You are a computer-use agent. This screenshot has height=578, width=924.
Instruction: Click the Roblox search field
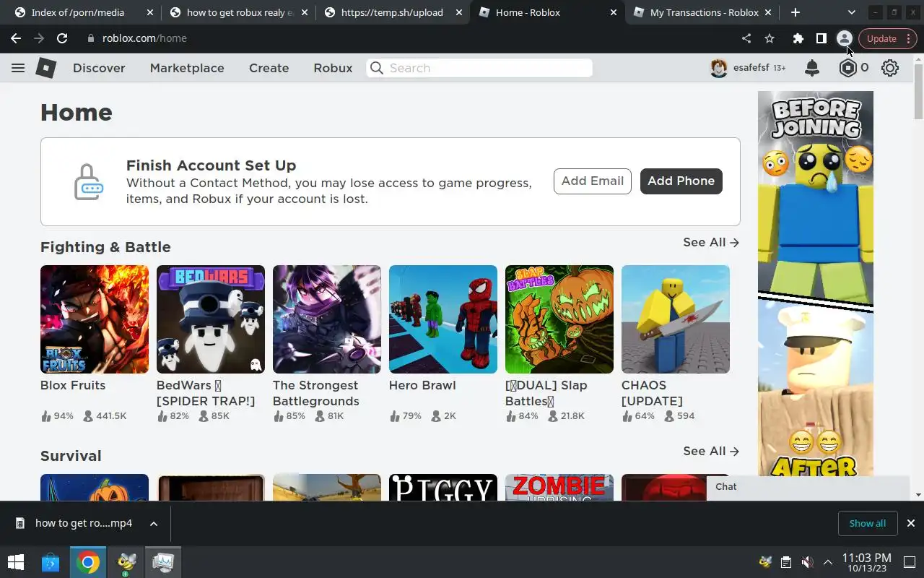coord(479,68)
